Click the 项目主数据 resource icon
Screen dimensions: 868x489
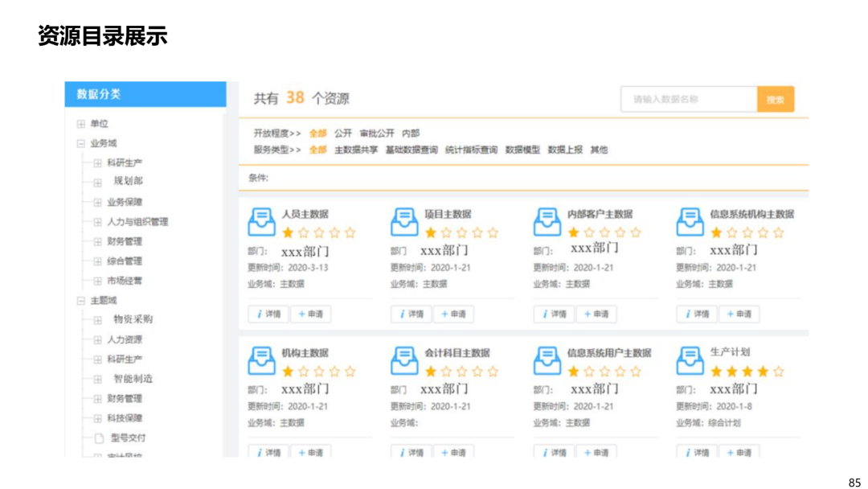404,221
